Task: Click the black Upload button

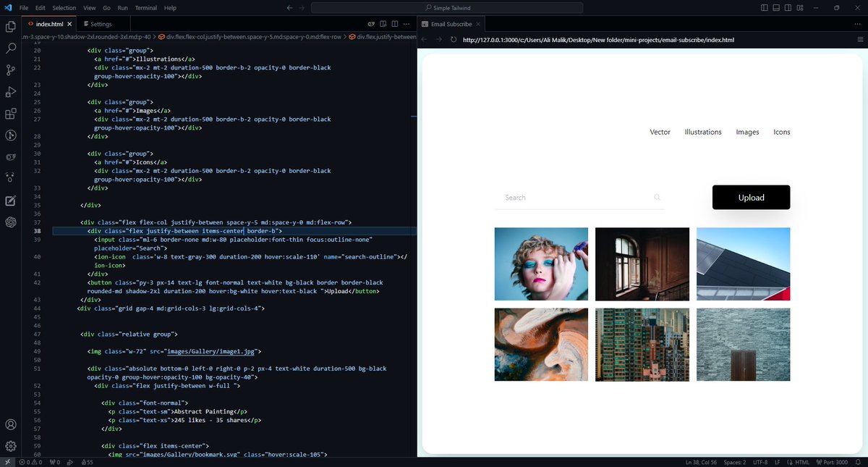Action: [751, 198]
